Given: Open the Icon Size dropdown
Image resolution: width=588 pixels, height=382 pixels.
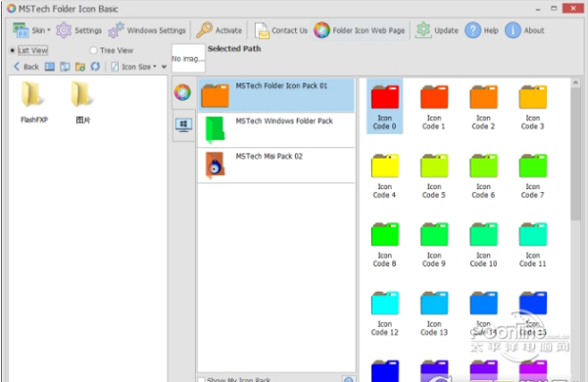Looking at the screenshot, I should [x=134, y=67].
